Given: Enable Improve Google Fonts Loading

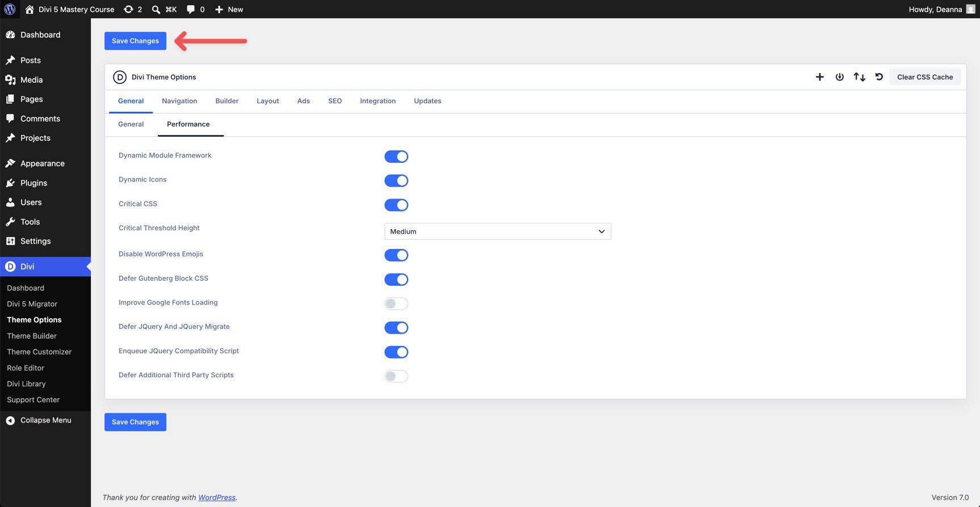Looking at the screenshot, I should tap(396, 303).
